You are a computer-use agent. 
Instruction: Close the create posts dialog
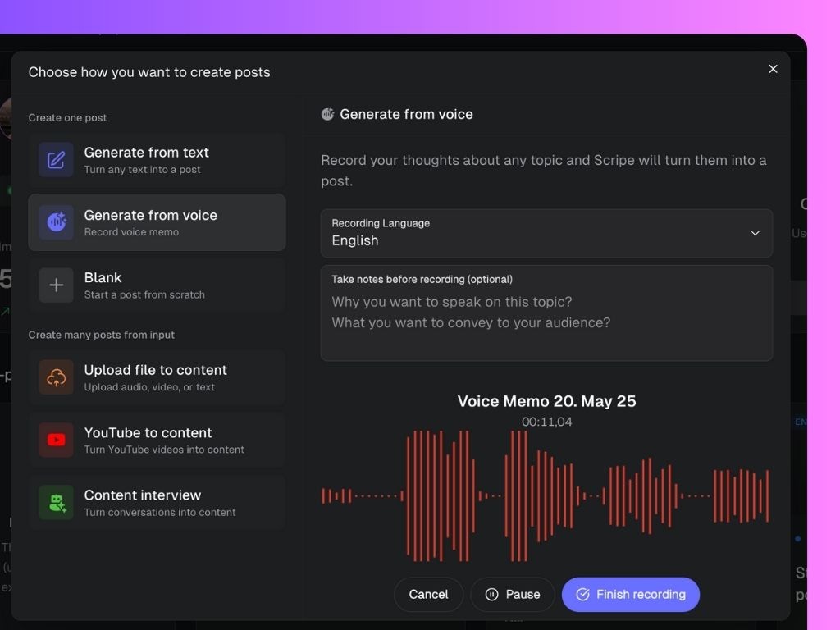[773, 69]
